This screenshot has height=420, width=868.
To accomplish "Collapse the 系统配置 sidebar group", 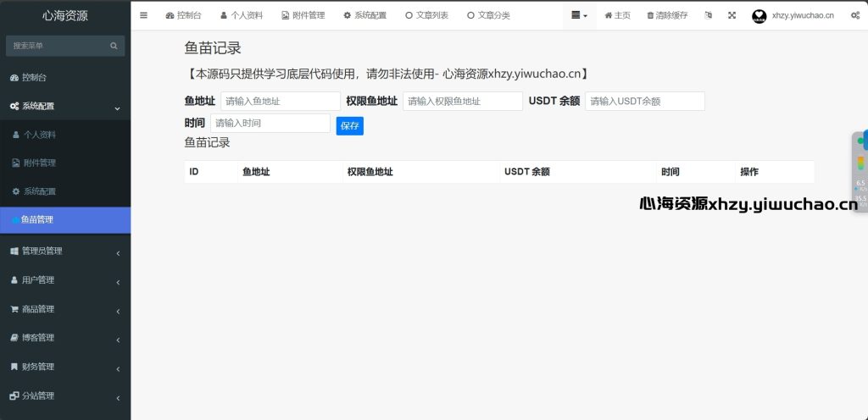I will (65, 106).
